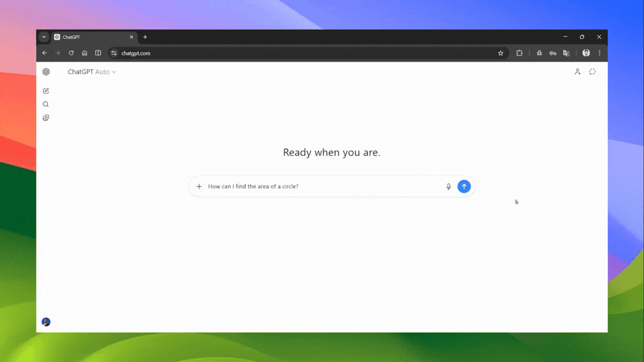Open the tab search dropdown arrow

pos(44,37)
